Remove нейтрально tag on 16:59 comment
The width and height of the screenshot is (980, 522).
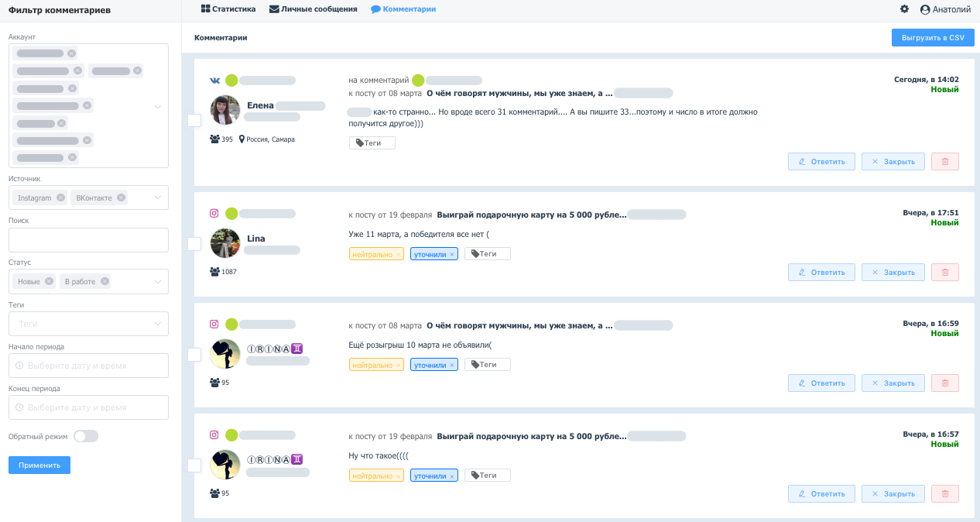pyautogui.click(x=398, y=365)
